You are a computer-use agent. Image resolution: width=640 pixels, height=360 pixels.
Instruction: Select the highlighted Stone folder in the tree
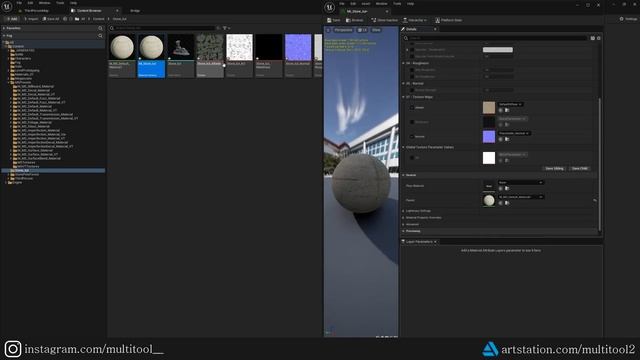[53, 170]
